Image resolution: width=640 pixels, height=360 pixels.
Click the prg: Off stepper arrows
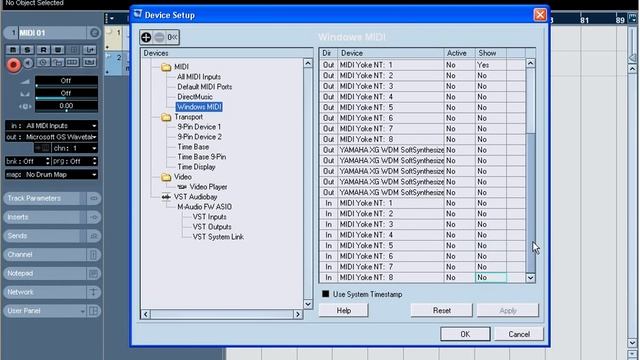point(95,161)
